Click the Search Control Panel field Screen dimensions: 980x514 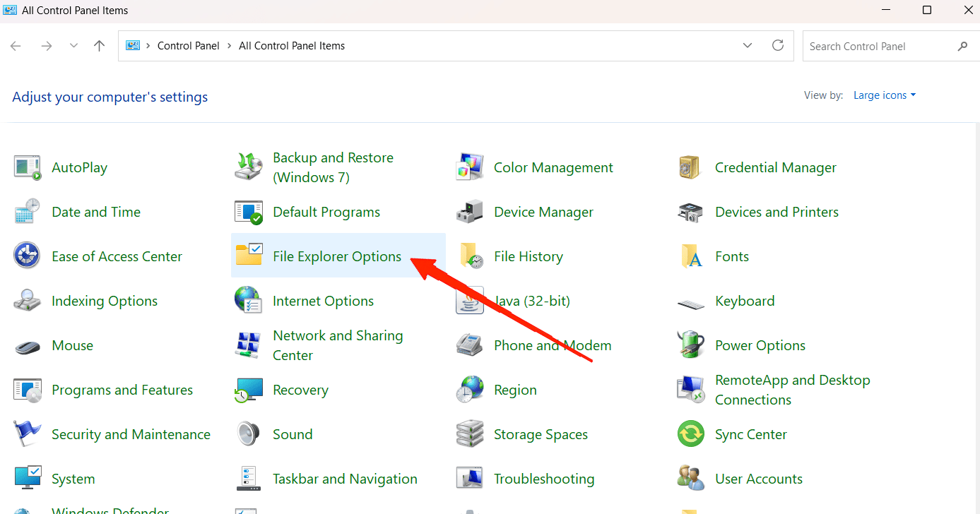coord(878,47)
